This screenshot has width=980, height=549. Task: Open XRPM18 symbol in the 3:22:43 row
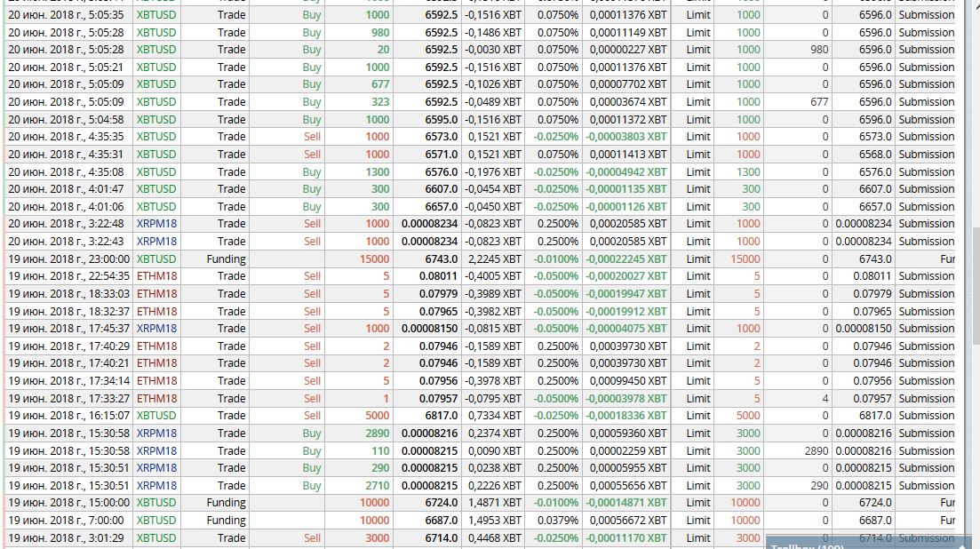point(156,241)
